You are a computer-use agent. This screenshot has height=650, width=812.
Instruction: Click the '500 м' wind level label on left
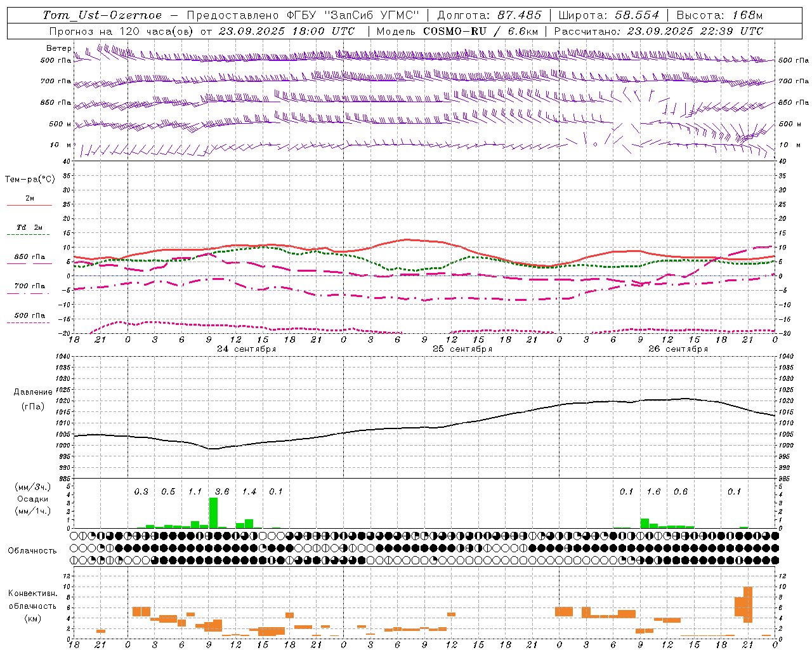coord(60,124)
